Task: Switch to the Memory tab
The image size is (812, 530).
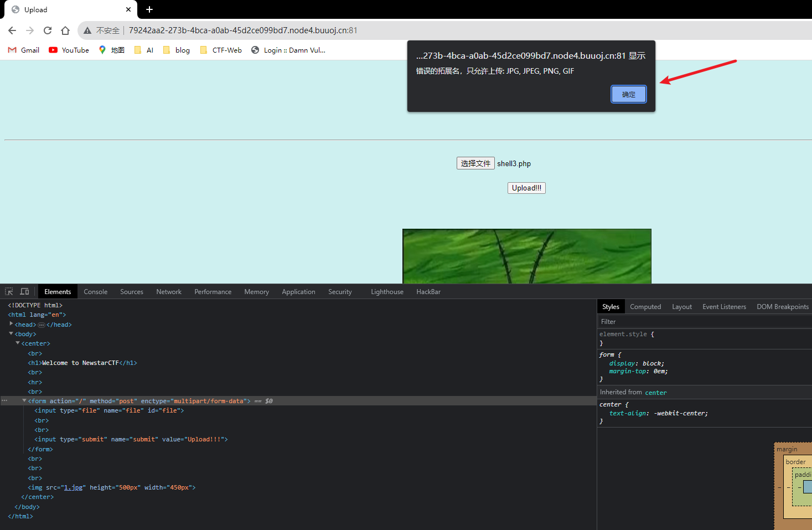Action: click(257, 292)
